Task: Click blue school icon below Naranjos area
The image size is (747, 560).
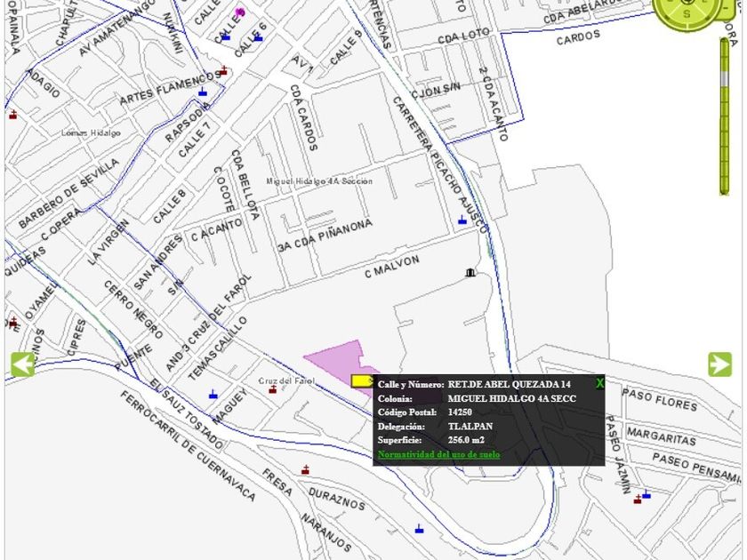Action: (419, 529)
